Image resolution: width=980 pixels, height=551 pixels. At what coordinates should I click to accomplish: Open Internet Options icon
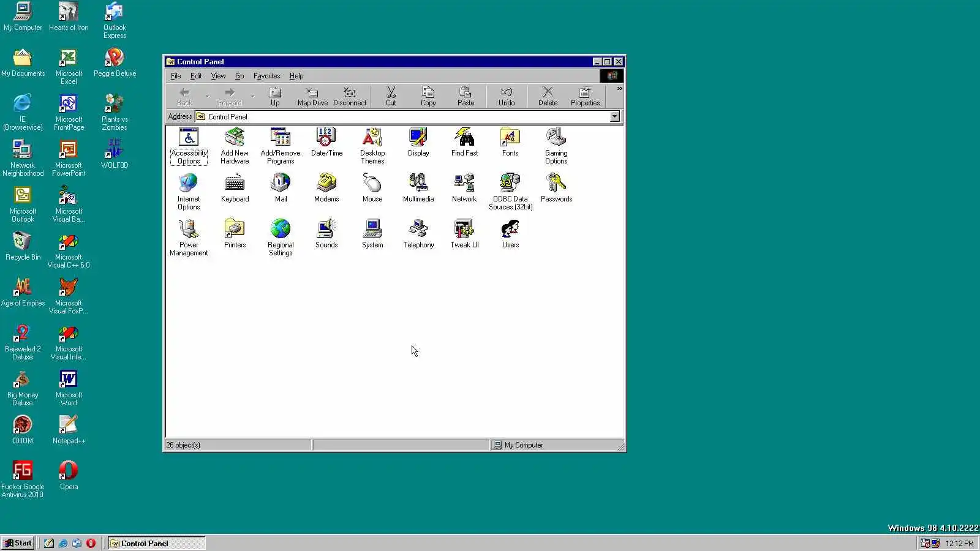pyautogui.click(x=189, y=192)
